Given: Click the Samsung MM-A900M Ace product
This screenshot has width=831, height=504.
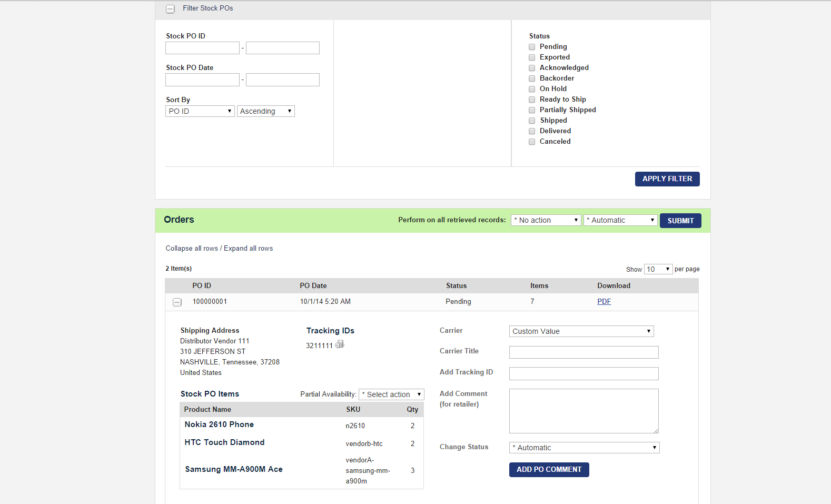Looking at the screenshot, I should tap(234, 469).
